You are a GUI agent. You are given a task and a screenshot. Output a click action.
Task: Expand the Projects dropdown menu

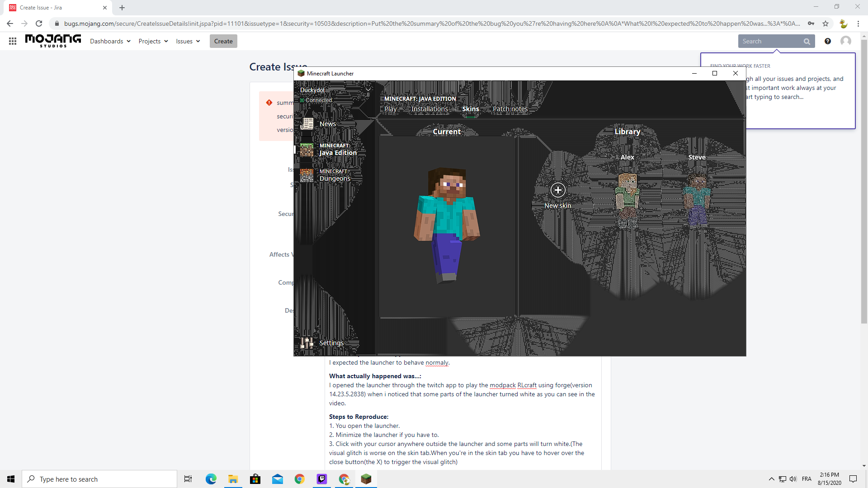pos(153,41)
